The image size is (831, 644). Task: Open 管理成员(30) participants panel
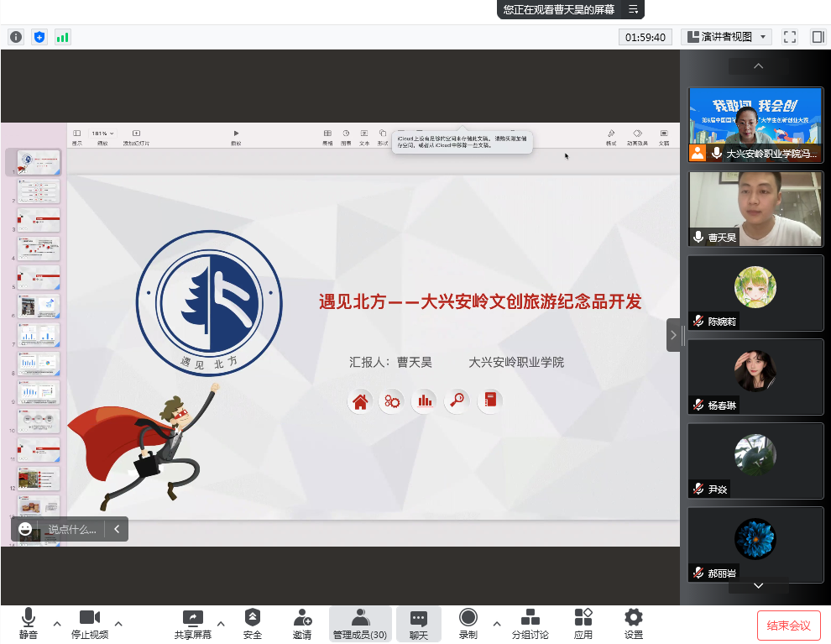pos(360,623)
